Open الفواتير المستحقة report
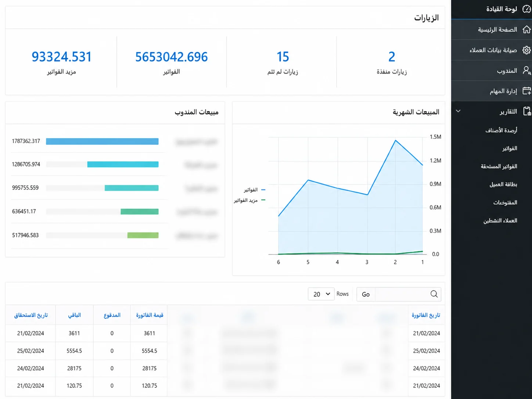The width and height of the screenshot is (532, 399). click(499, 166)
